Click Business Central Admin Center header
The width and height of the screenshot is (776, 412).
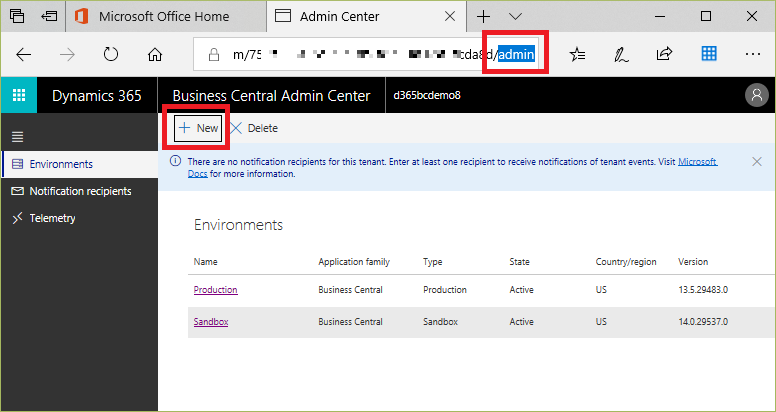[x=271, y=96]
